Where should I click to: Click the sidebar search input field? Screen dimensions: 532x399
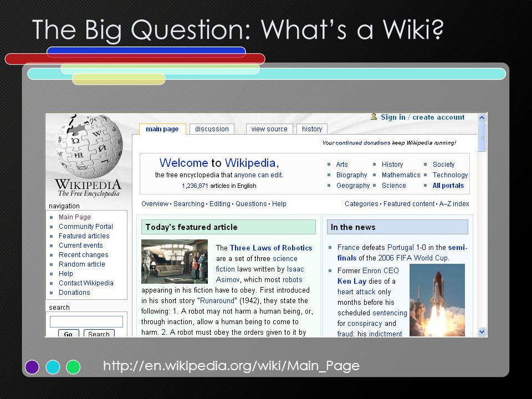(86, 321)
